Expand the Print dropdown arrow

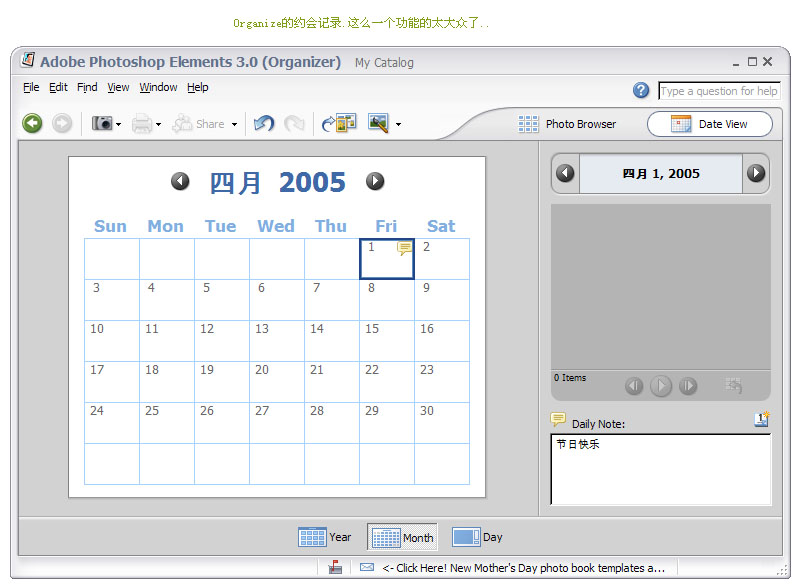(x=159, y=124)
